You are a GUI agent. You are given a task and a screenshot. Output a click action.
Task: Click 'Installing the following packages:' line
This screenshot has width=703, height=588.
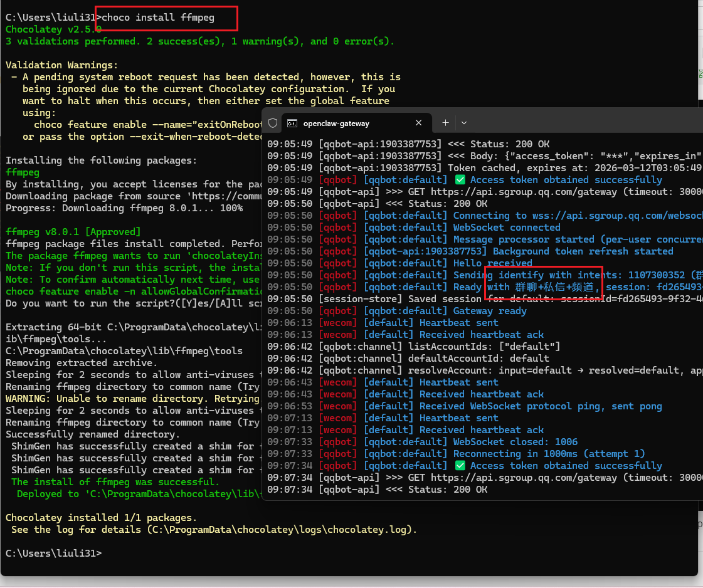click(x=102, y=160)
